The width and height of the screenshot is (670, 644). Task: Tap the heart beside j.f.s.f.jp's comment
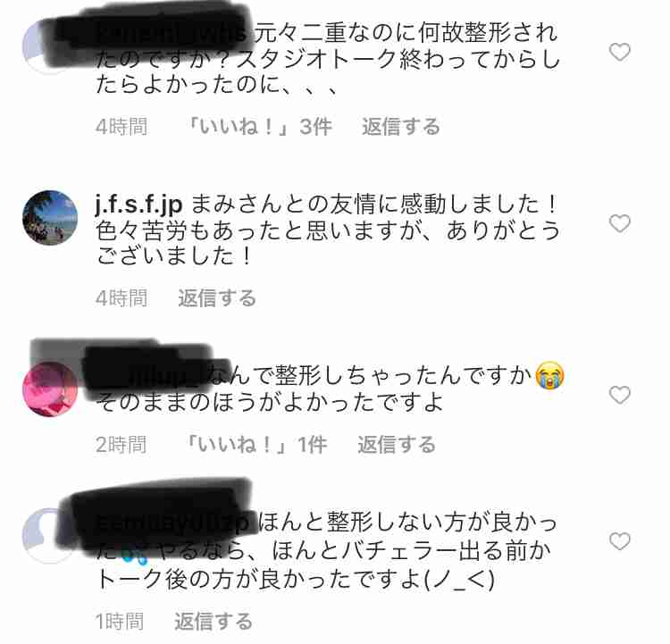620,223
